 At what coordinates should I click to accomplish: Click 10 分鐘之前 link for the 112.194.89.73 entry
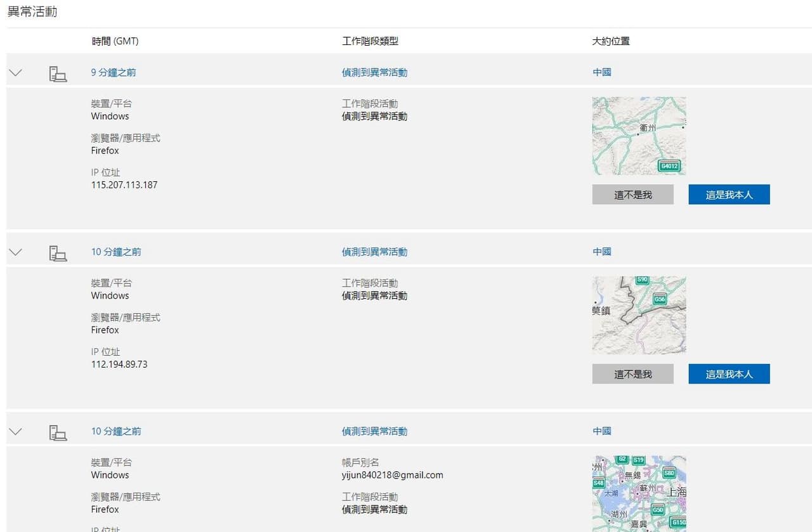[116, 252]
